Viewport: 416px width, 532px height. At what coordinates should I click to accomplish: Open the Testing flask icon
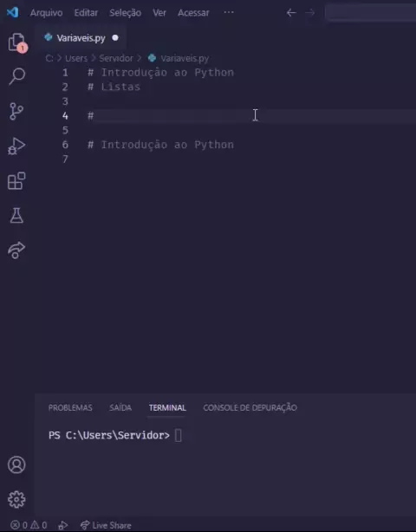[x=16, y=216]
